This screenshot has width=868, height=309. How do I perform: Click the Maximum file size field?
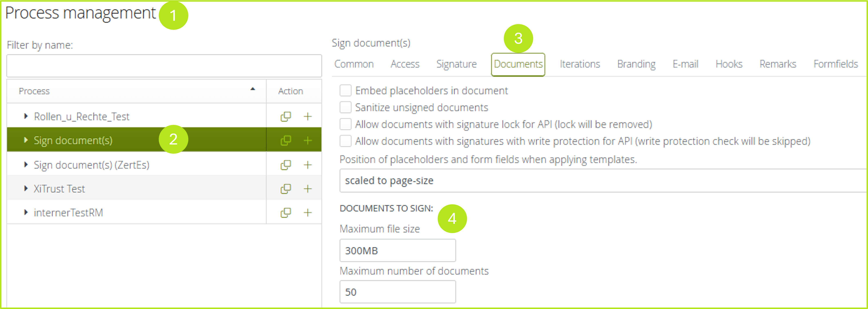click(397, 250)
